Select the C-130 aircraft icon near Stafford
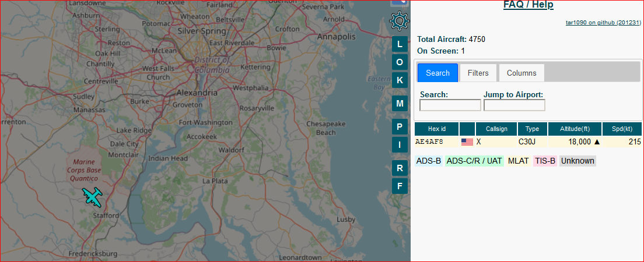 [92, 197]
